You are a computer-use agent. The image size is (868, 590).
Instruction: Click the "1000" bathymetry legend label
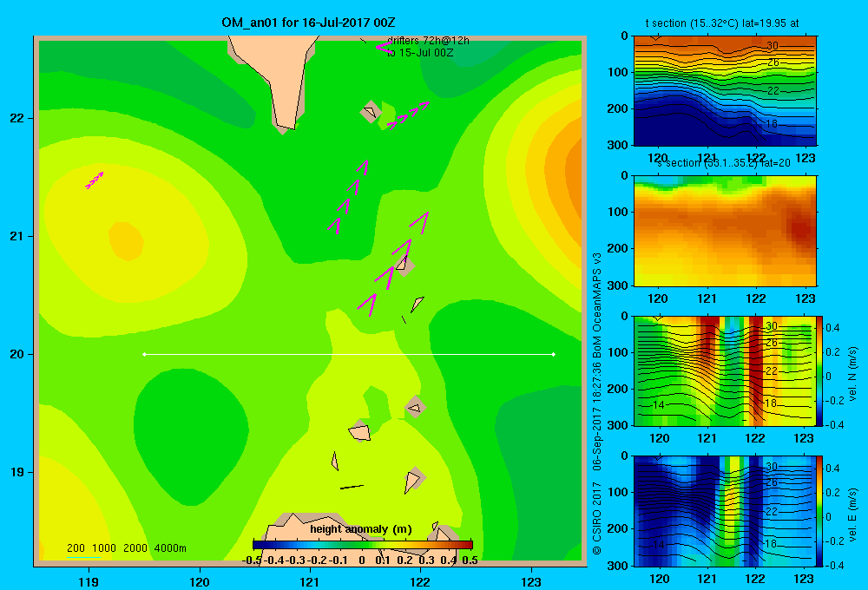[x=104, y=548]
